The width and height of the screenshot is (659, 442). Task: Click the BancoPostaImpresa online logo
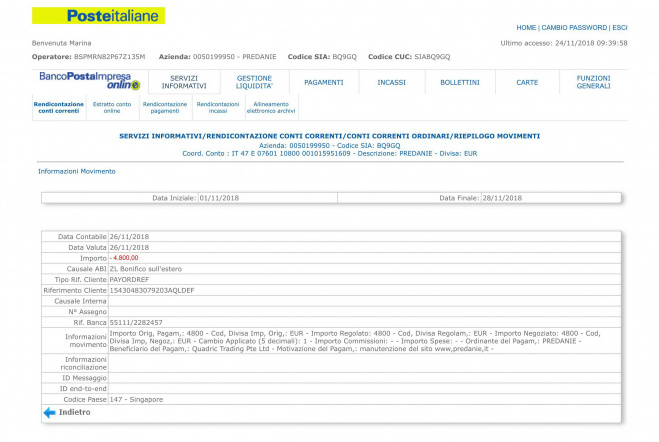tap(86, 80)
